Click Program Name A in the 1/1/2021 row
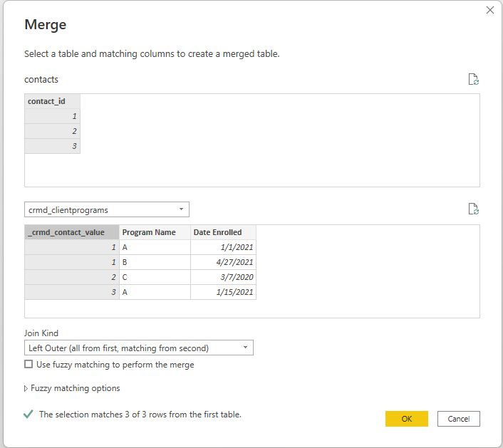Screen dimensions: 503x448 click(x=155, y=247)
